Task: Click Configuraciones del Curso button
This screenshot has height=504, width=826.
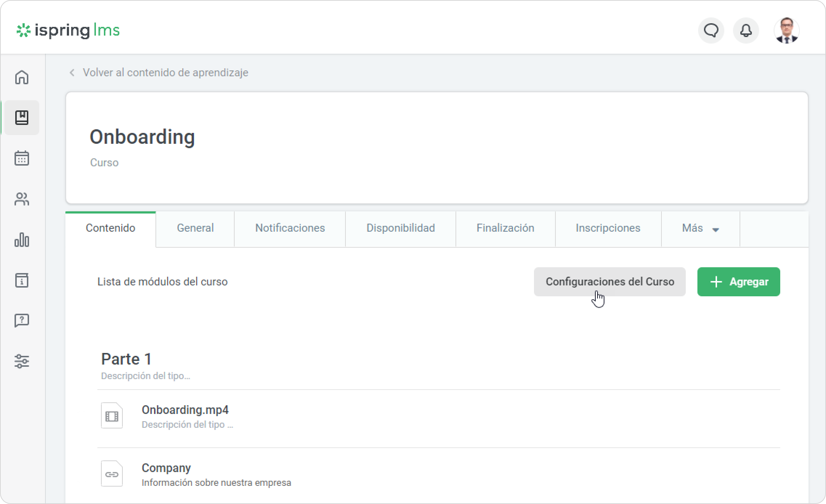Action: click(610, 282)
